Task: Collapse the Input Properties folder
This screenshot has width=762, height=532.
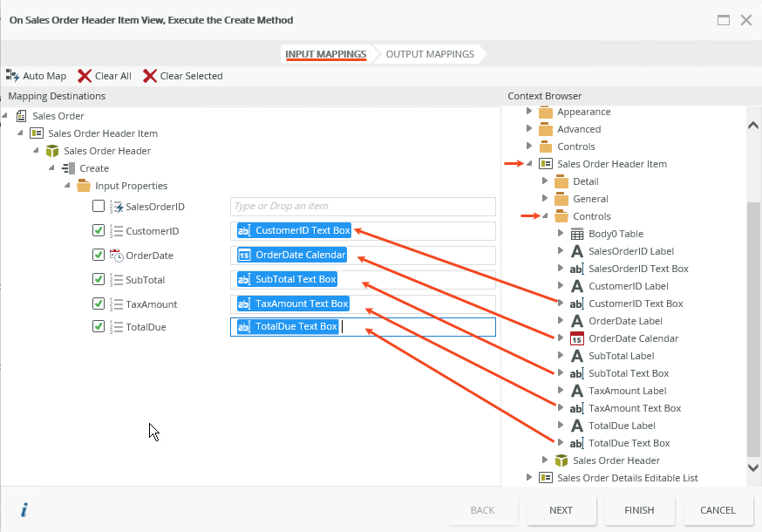Action: (67, 186)
